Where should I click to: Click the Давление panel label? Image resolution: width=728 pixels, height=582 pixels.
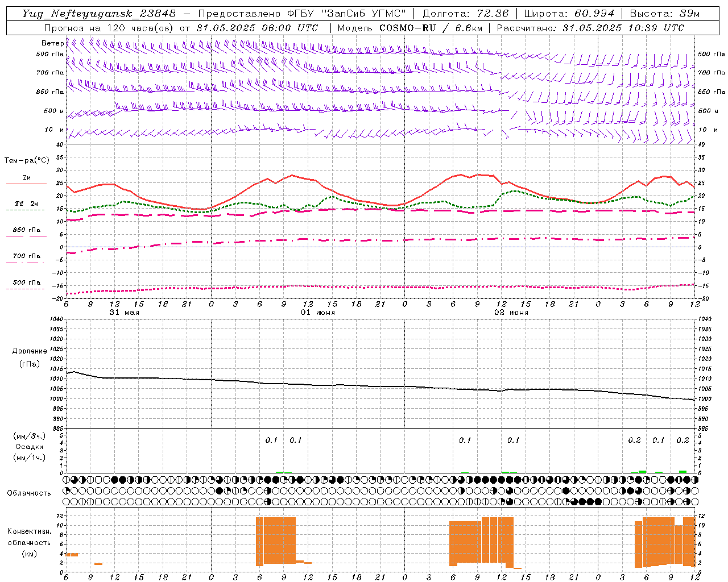30,351
